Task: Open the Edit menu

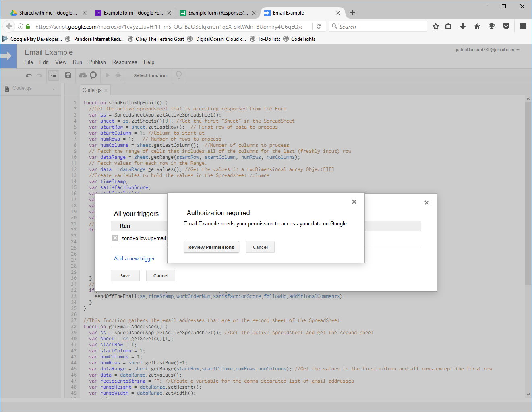Action: tap(44, 62)
